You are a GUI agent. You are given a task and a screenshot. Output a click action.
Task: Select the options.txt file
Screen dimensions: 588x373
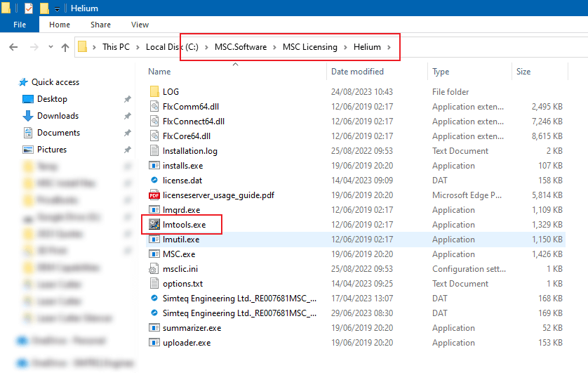pos(182,284)
